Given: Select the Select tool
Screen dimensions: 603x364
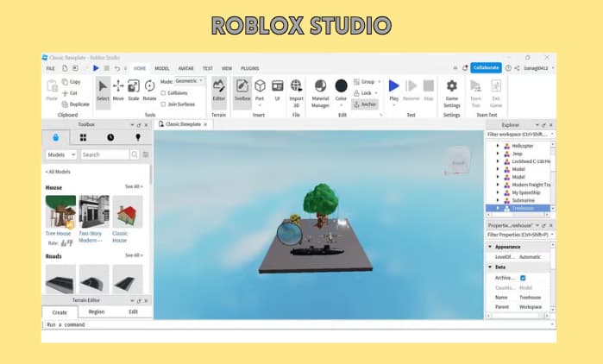Looking at the screenshot, I should [x=103, y=91].
